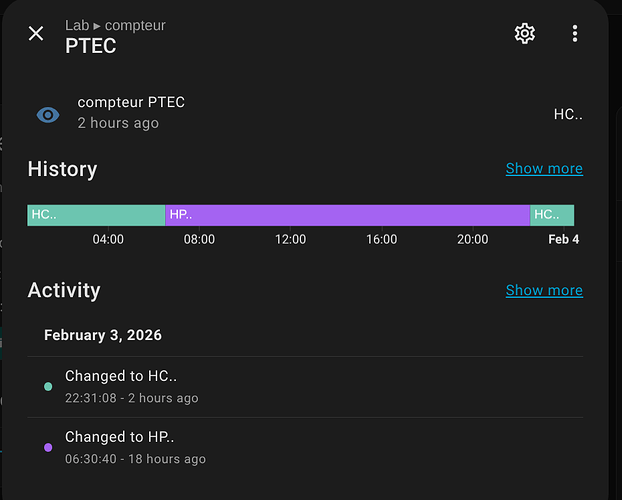Click the 12:00 label on history axis
This screenshot has width=622, height=500.
pos(290,239)
